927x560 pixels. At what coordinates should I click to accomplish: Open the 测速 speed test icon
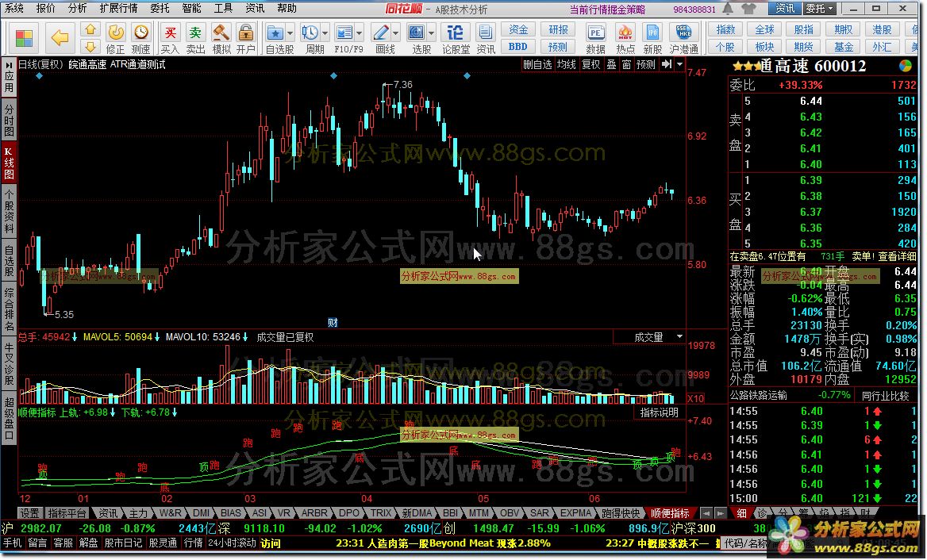pyautogui.click(x=140, y=38)
